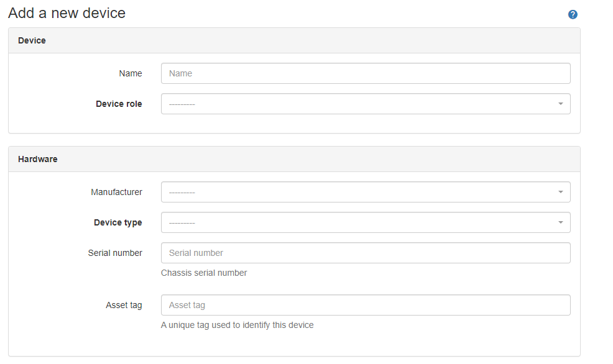Screen dimensions: 613x364
Task: Click into the Name text field
Action: click(x=365, y=73)
